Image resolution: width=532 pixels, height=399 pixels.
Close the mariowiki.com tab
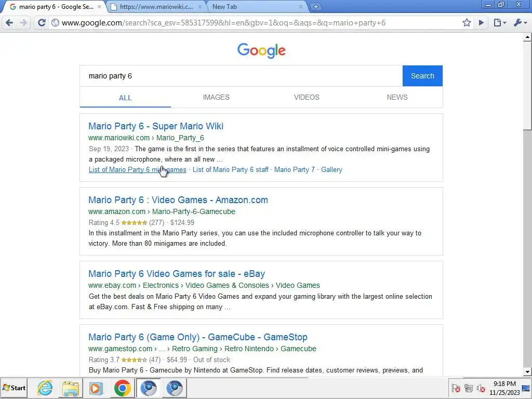(x=200, y=6)
